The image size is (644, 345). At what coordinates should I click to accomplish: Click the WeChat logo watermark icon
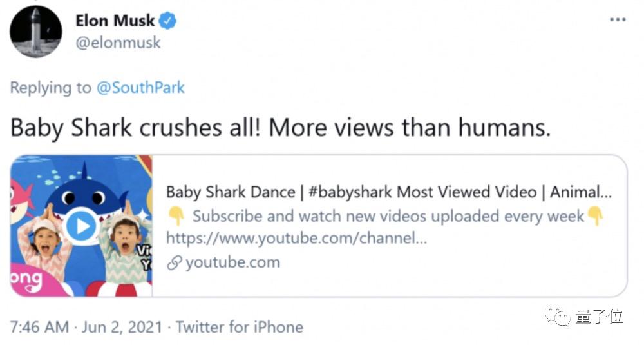click(557, 316)
